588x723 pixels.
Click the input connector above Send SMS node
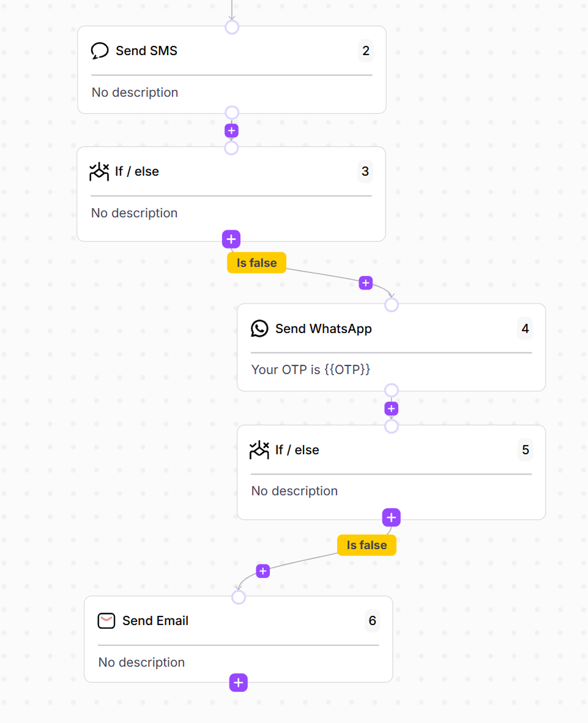231,26
